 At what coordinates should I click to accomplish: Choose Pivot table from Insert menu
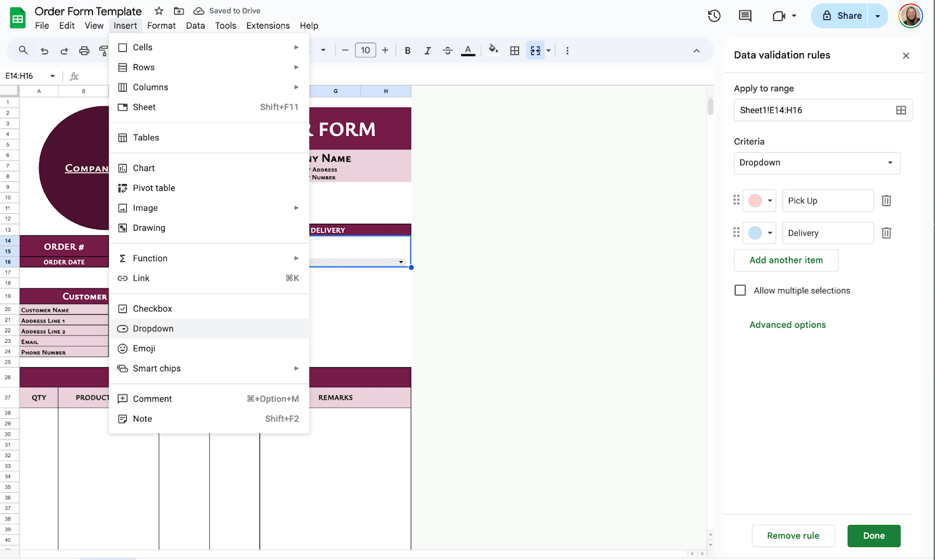tap(154, 188)
